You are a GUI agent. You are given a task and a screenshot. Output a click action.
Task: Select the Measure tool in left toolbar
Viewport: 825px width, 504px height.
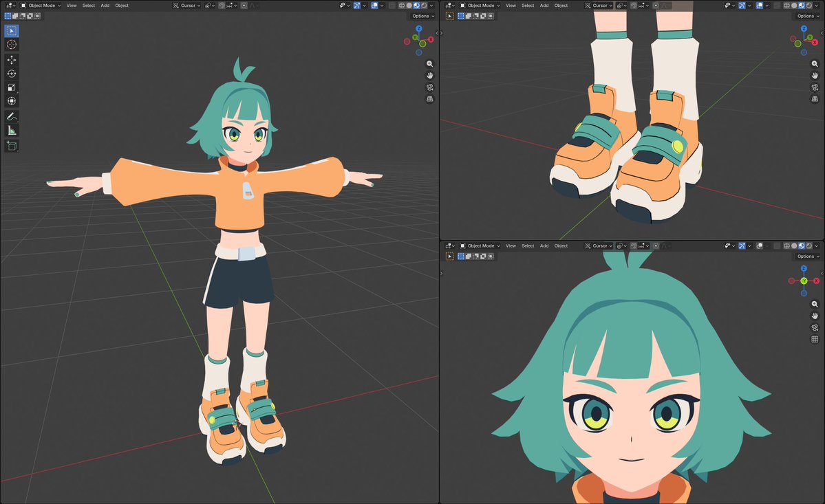(x=12, y=131)
